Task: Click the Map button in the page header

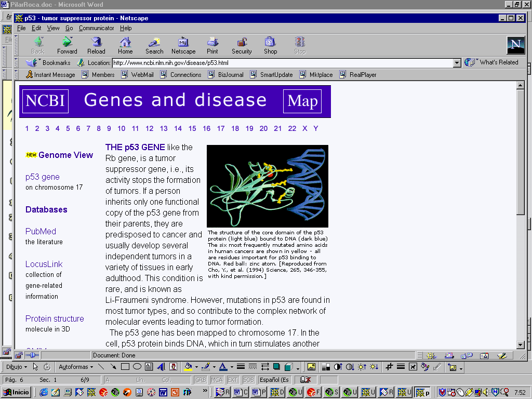Action: pyautogui.click(x=302, y=101)
